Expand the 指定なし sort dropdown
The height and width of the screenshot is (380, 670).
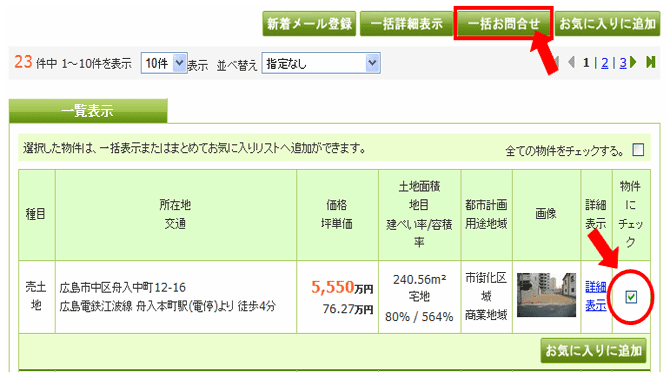pyautogui.click(x=321, y=63)
